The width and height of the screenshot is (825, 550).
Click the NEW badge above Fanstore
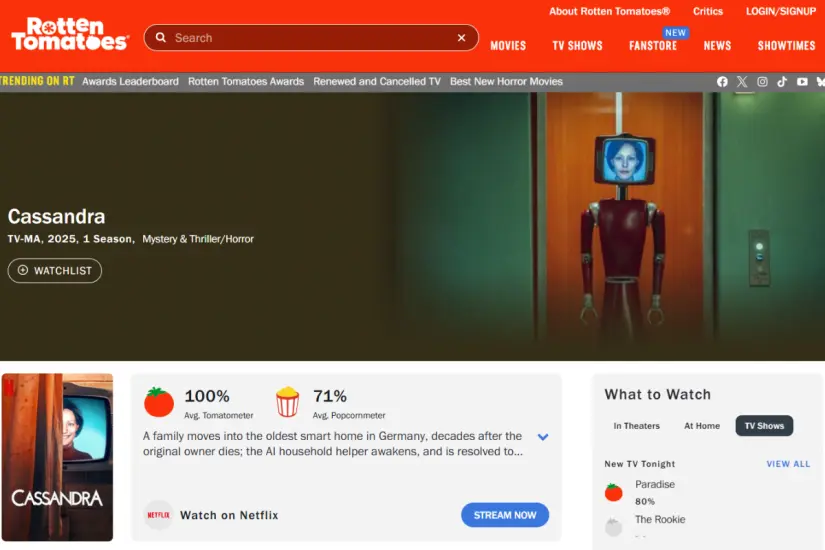tap(675, 33)
